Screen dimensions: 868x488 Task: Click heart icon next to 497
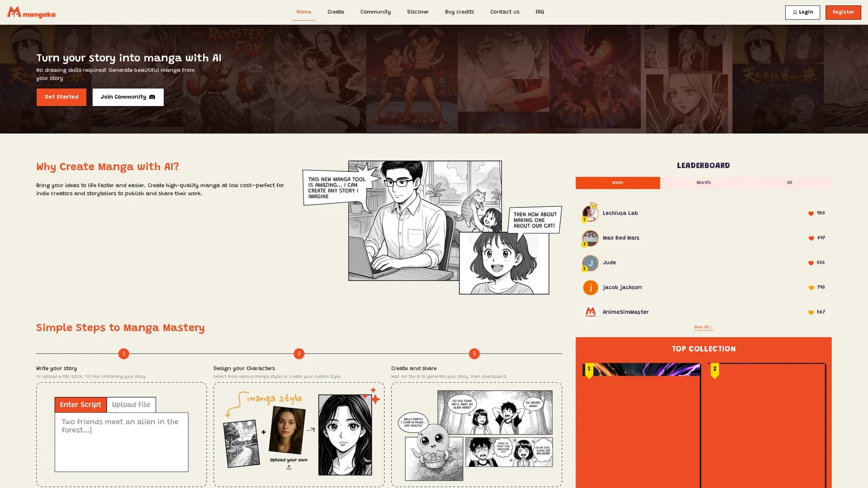811,238
